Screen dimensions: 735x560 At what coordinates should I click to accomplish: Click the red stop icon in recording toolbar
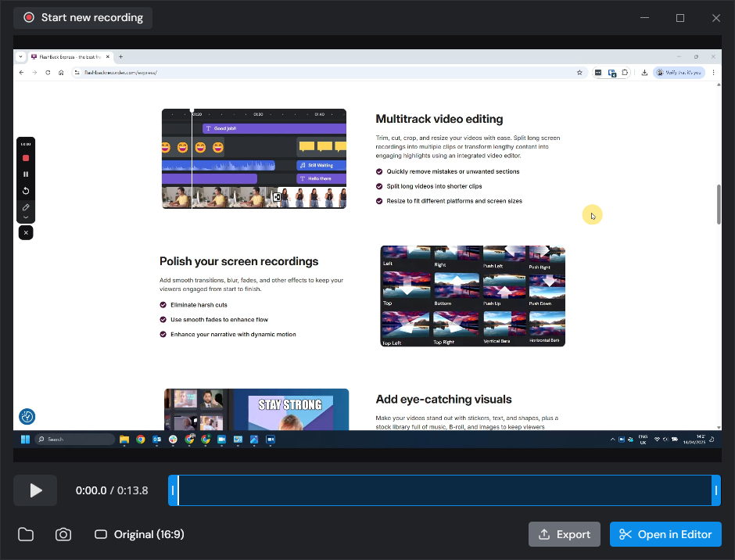pyautogui.click(x=26, y=158)
